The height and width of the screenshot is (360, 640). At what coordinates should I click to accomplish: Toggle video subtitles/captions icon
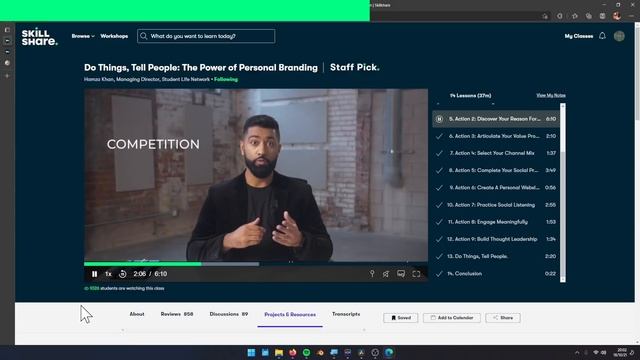pos(401,274)
